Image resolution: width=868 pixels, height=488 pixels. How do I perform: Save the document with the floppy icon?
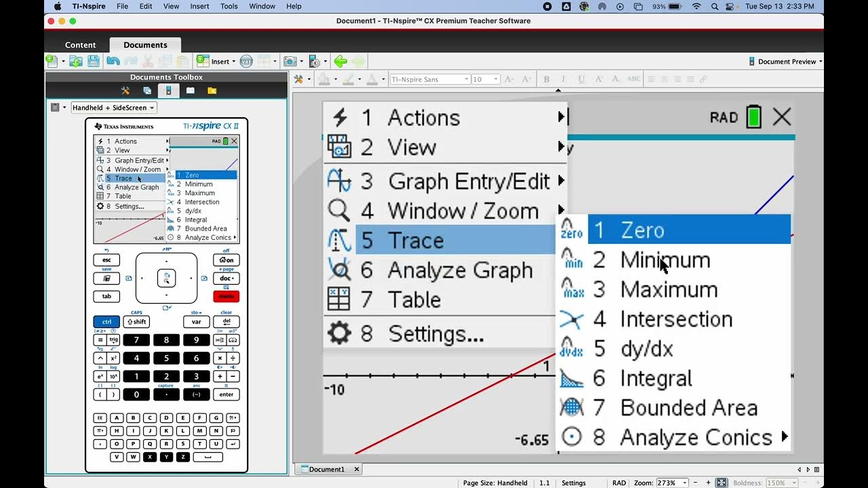[94, 61]
